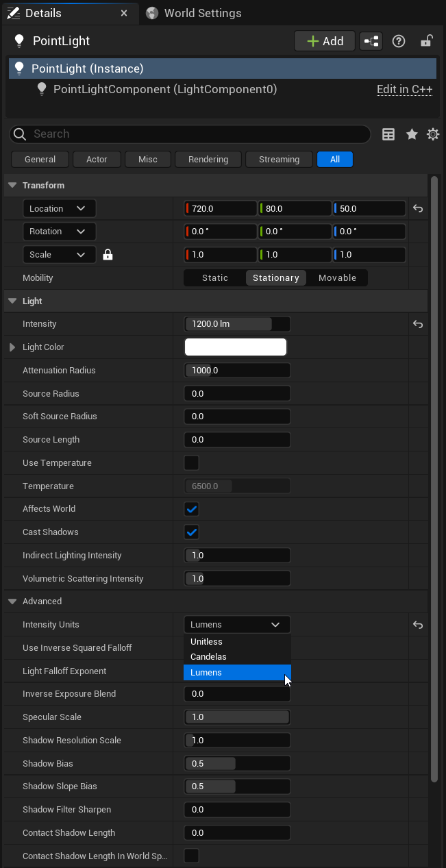446x868 pixels.
Task: Collapse the Advanced section
Action: [x=13, y=602]
